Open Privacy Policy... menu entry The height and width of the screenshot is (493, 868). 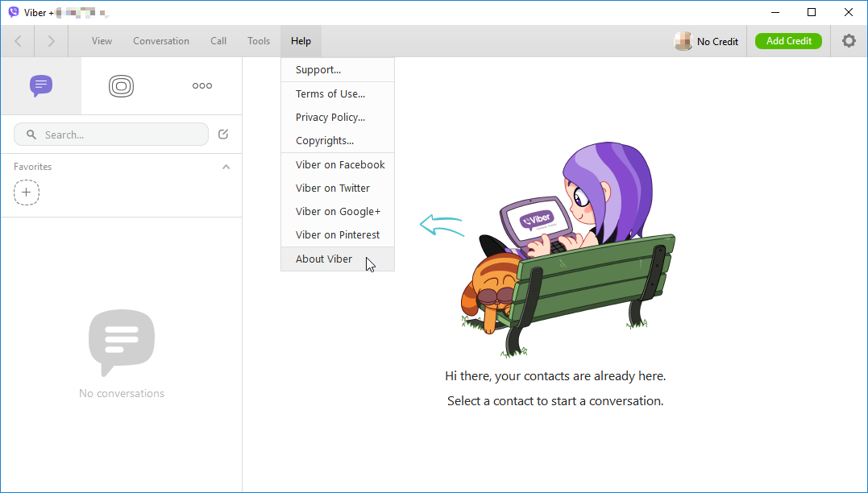point(338,118)
